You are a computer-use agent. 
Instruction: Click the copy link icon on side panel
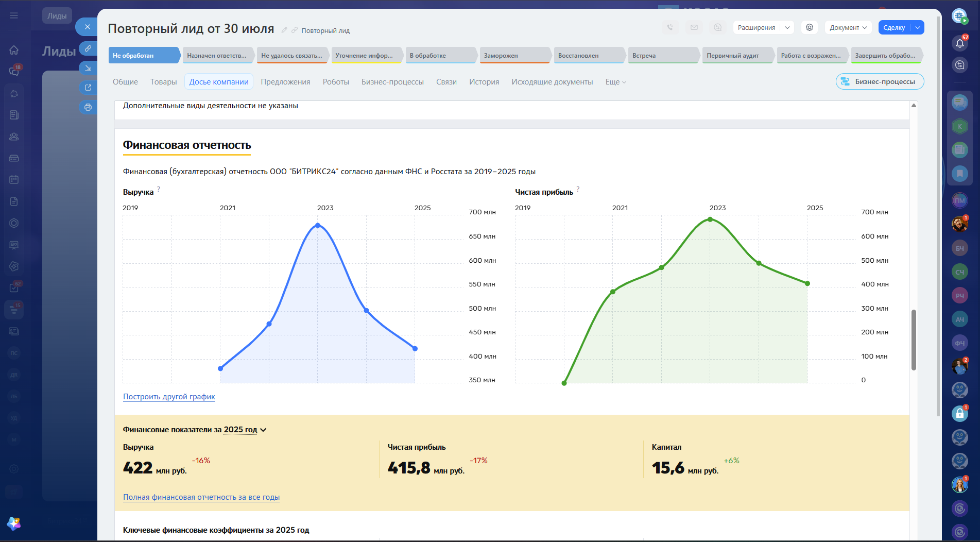88,48
